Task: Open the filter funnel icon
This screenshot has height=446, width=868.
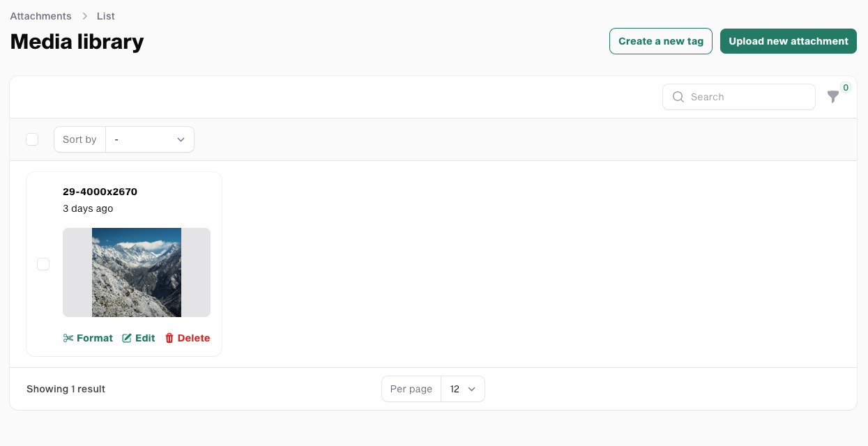Action: [x=833, y=98]
